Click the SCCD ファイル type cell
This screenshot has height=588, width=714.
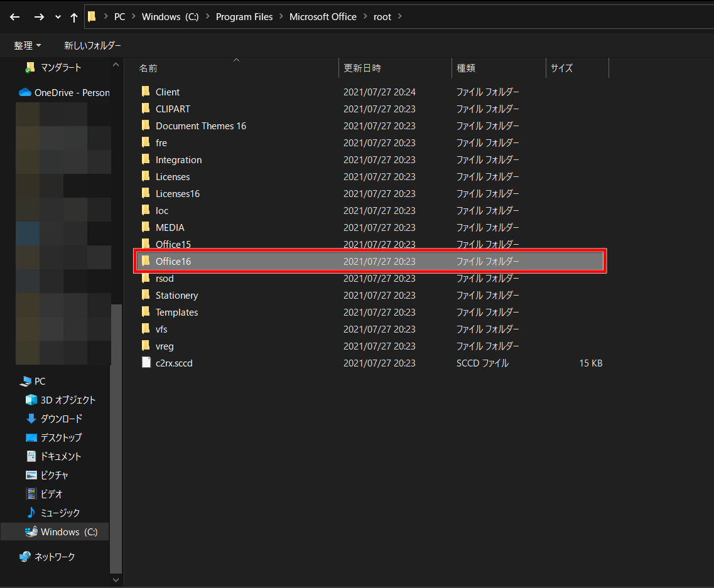pyautogui.click(x=483, y=363)
